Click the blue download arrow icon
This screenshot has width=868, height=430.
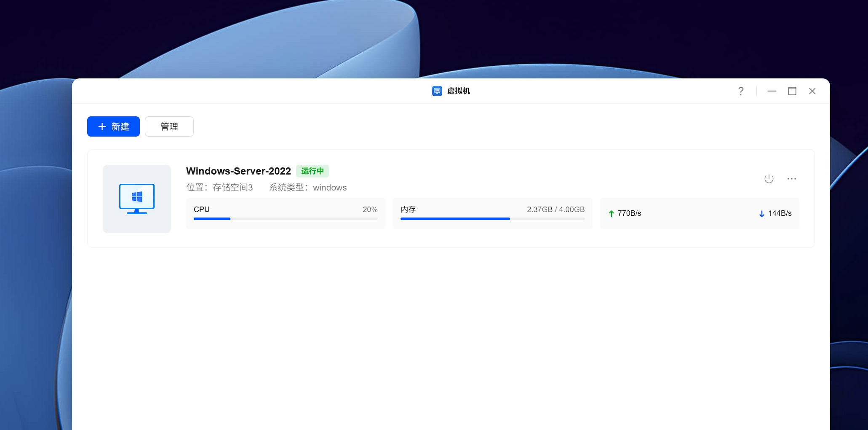762,214
